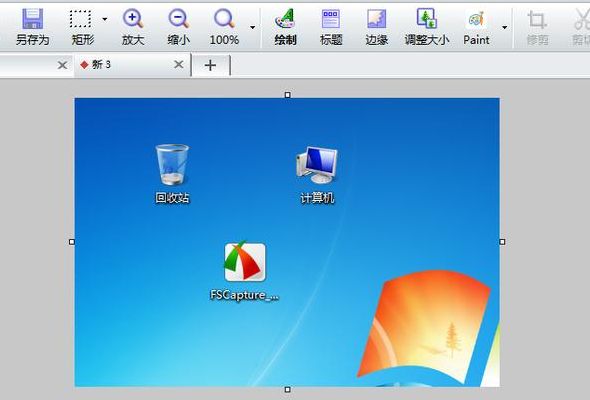This screenshot has height=400, width=590.
Task: Expand the dropdown arrow next to Paint
Action: pyautogui.click(x=505, y=27)
